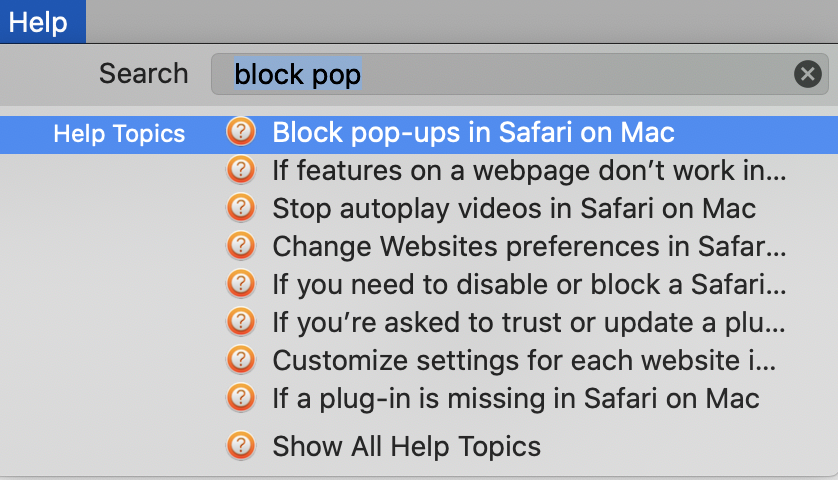Click the help icon beside Customize settings

click(241, 360)
